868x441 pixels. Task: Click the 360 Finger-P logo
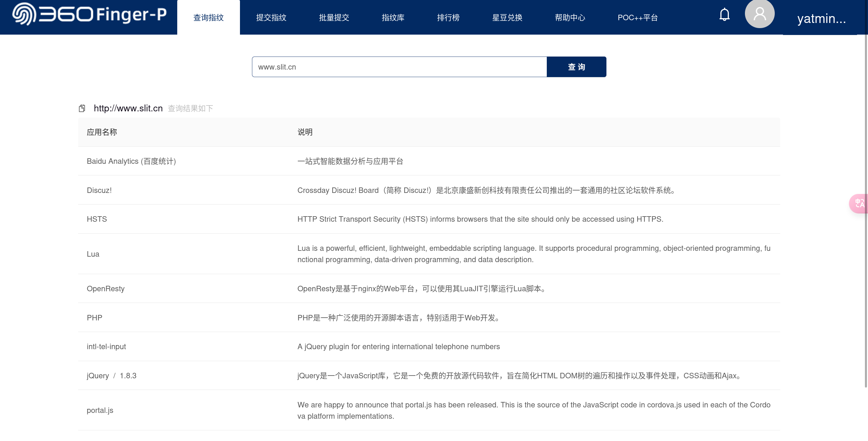pos(89,14)
